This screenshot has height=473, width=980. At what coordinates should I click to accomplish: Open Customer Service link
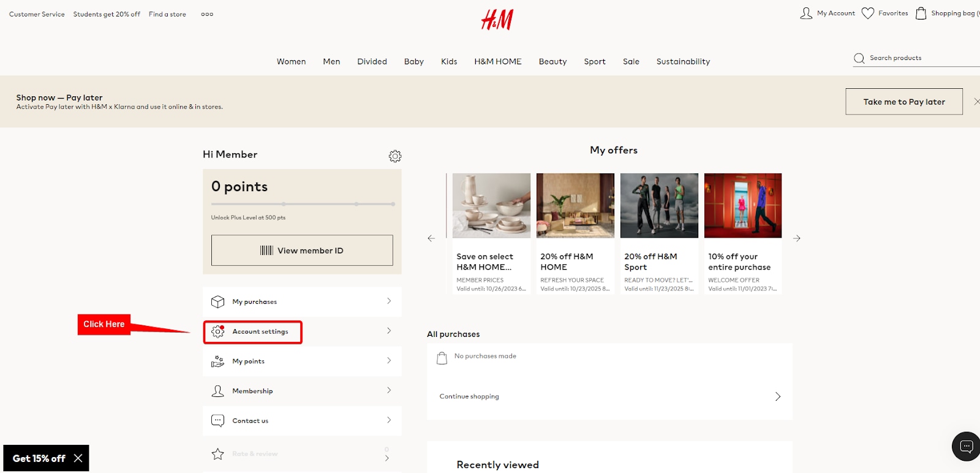click(37, 14)
